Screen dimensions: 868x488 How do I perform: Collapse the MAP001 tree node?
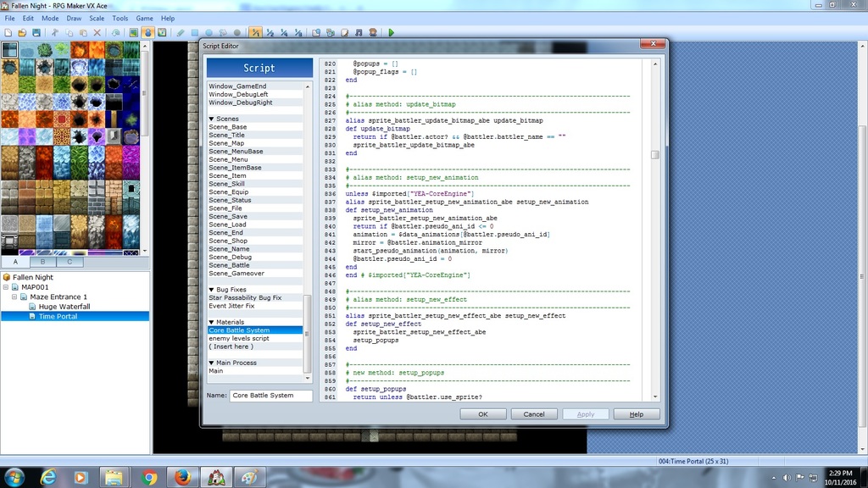7,287
